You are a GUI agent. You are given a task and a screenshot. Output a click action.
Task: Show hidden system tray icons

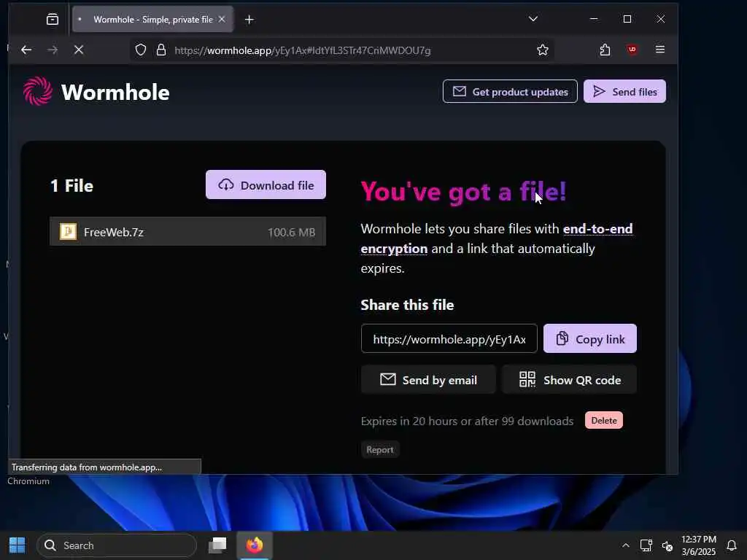click(x=625, y=545)
